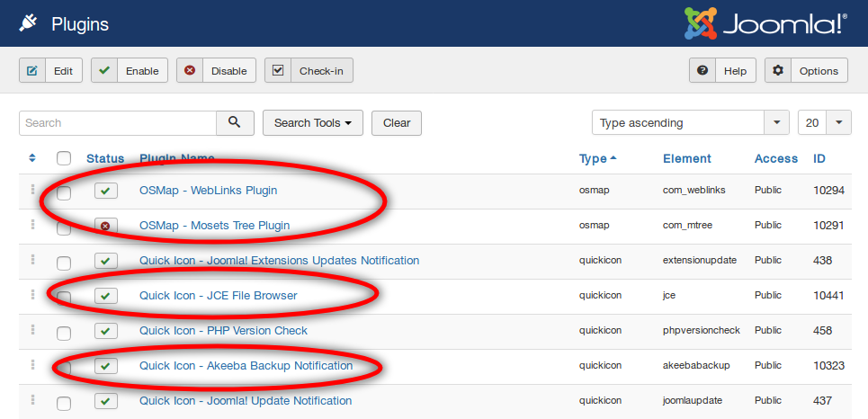Check the box for JCE File Browser
The width and height of the screenshot is (868, 419).
(64, 299)
